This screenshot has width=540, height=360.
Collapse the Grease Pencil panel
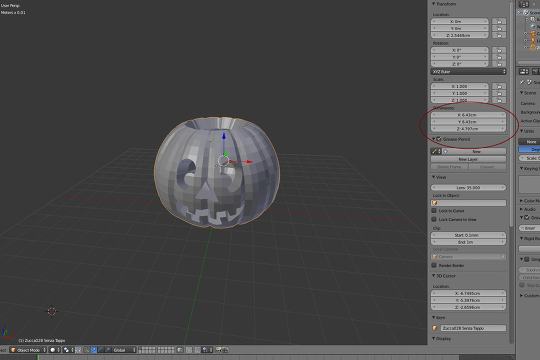pyautogui.click(x=434, y=139)
